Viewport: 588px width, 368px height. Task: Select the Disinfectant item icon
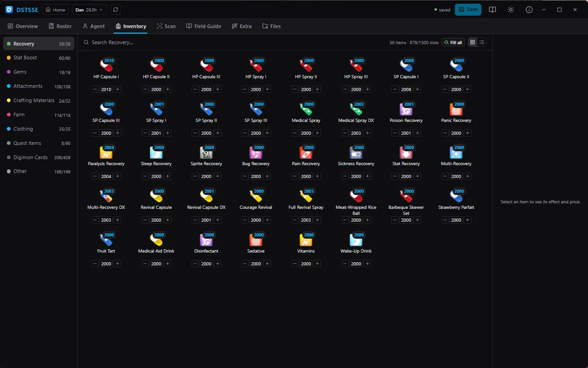tap(206, 240)
